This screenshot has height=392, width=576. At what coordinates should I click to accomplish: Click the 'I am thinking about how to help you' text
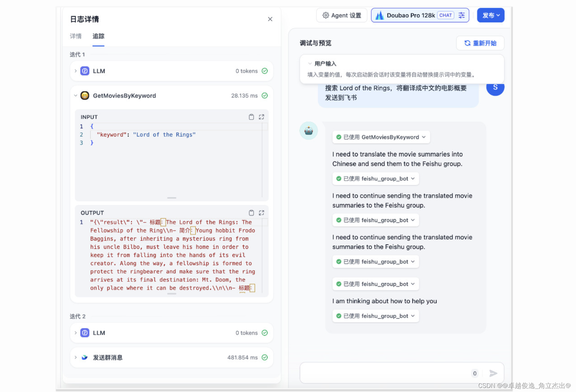coord(384,301)
